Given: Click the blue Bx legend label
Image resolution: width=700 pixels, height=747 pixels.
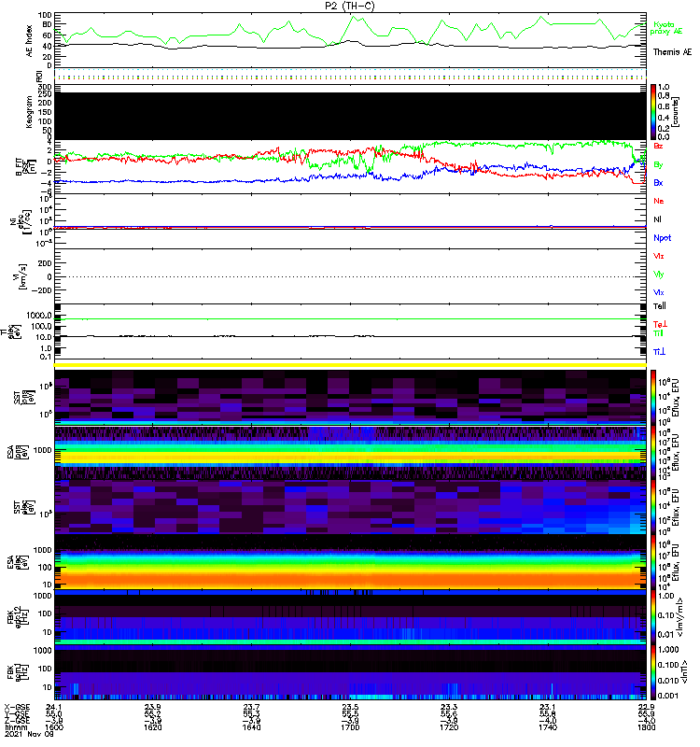Looking at the screenshot, I should tap(658, 183).
